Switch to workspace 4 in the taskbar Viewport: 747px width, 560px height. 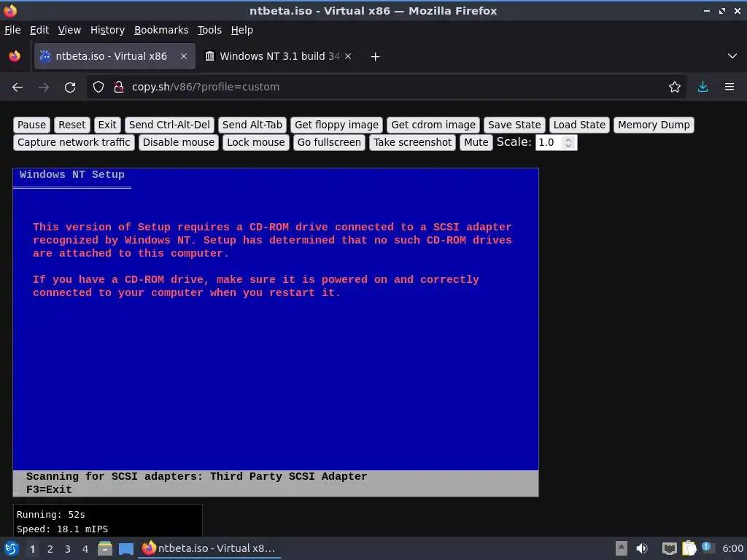(x=85, y=549)
